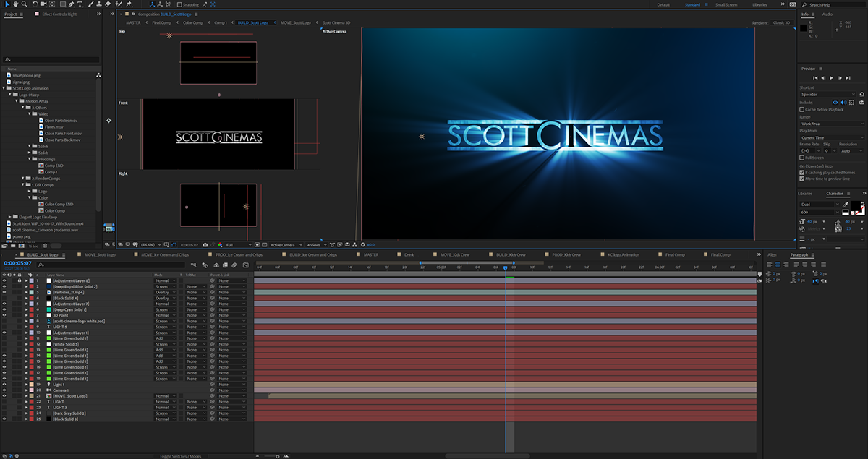Open the viewer resolution Full dropdown

point(239,245)
